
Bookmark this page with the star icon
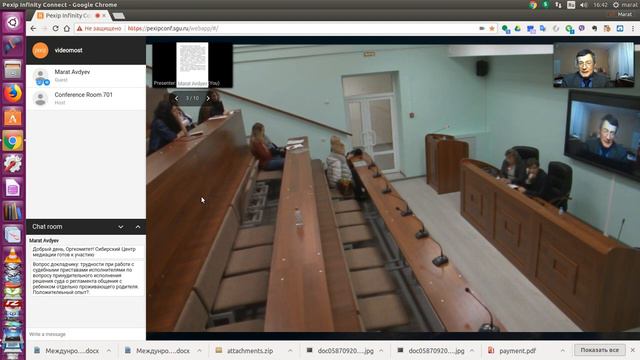[x=492, y=29]
